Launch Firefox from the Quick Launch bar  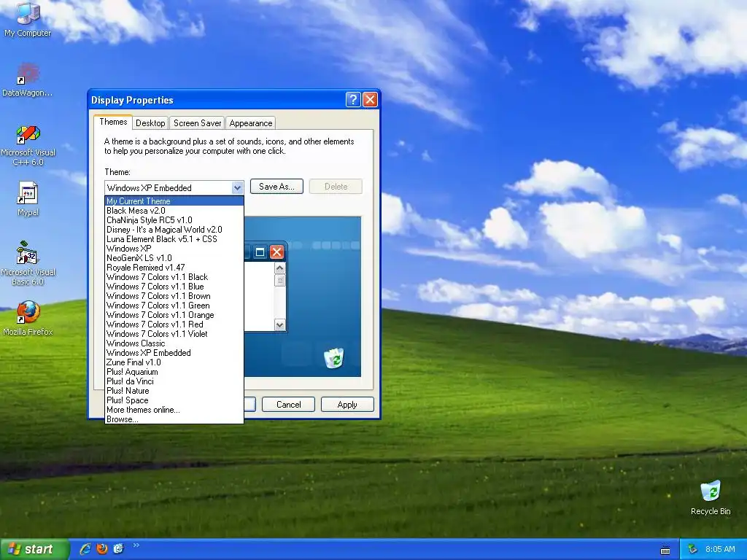click(x=102, y=548)
